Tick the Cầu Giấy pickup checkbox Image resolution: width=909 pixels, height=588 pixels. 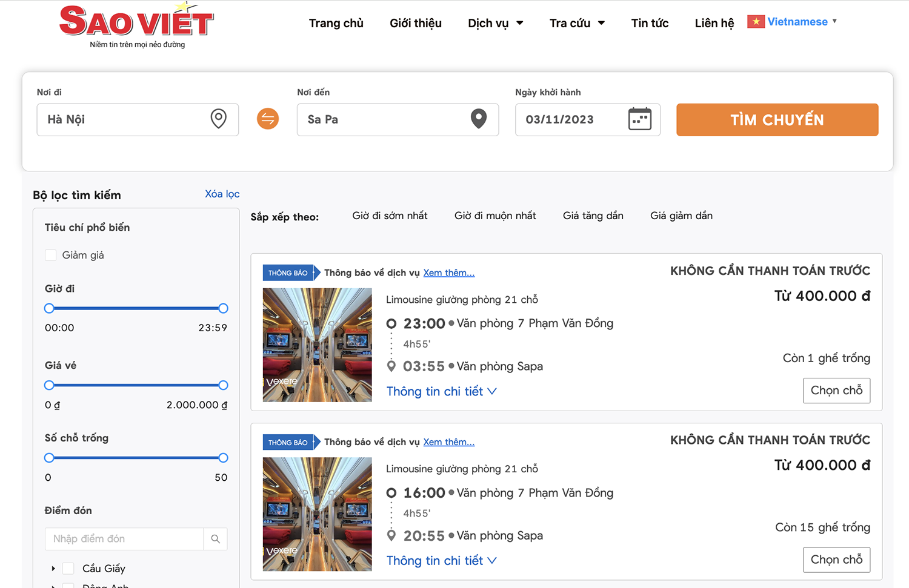tap(68, 568)
